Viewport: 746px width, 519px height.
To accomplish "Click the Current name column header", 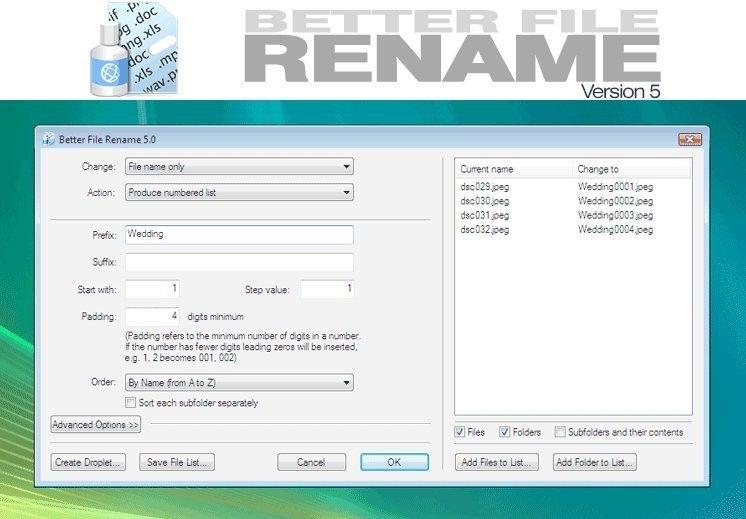I will [x=514, y=169].
